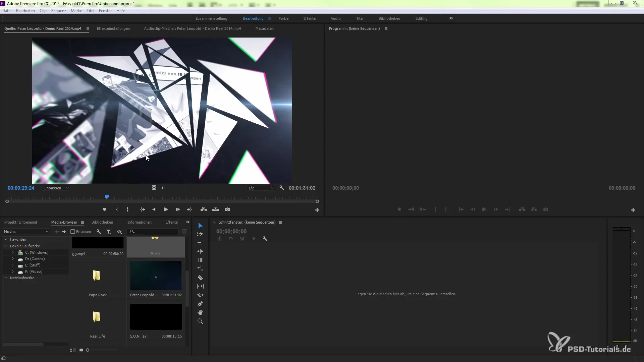Image resolution: width=644 pixels, height=362 pixels.
Task: Open the Movies folder dropdown
Action: coord(26,232)
